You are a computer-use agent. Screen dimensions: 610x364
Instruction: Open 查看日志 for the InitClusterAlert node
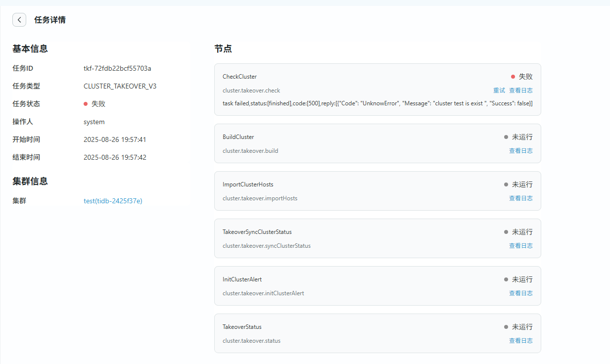click(520, 293)
